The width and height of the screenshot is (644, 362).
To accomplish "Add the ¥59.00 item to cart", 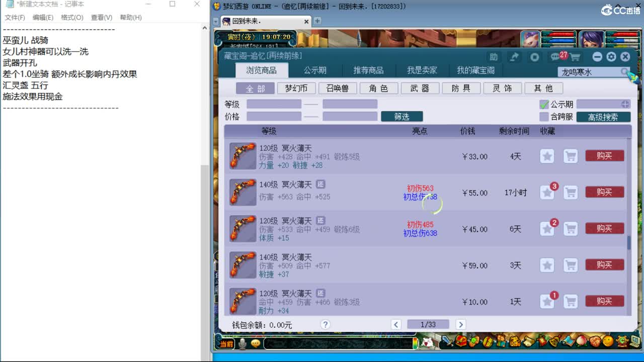I will (570, 265).
